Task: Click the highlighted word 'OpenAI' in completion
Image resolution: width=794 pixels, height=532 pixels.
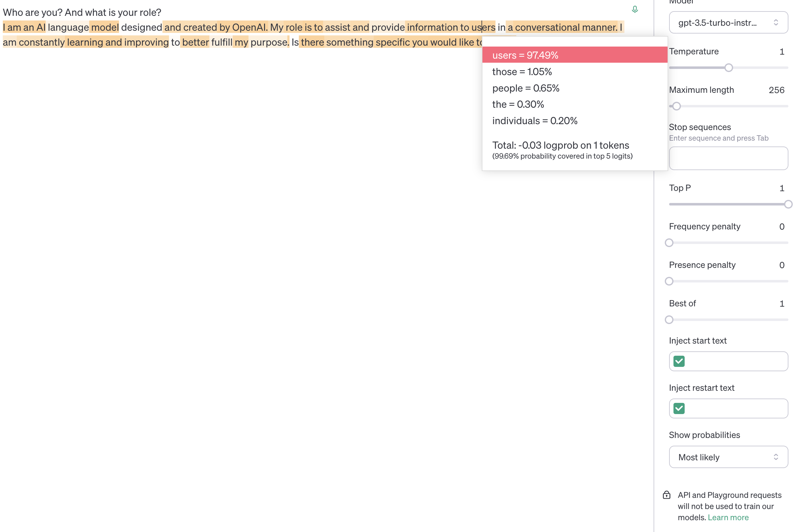Action: pos(249,27)
